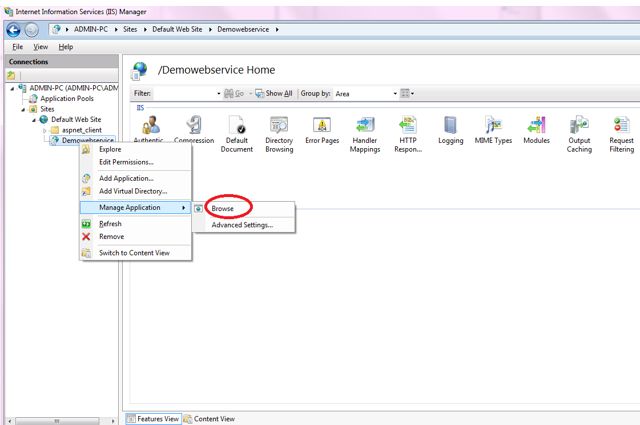Screen dimensions: 640x425
Task: Choose Remove from the context menu
Action: pyautogui.click(x=136, y=236)
